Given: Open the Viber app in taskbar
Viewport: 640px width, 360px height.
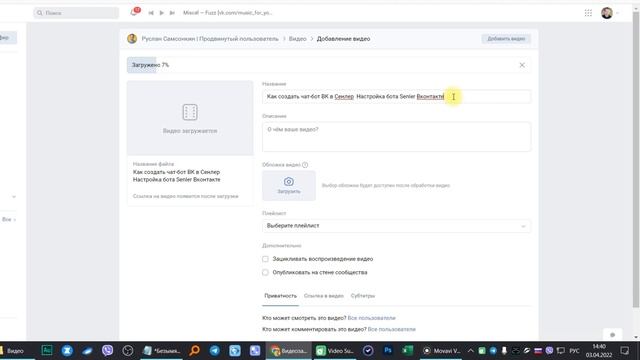Looking at the screenshot, I should [x=107, y=351].
